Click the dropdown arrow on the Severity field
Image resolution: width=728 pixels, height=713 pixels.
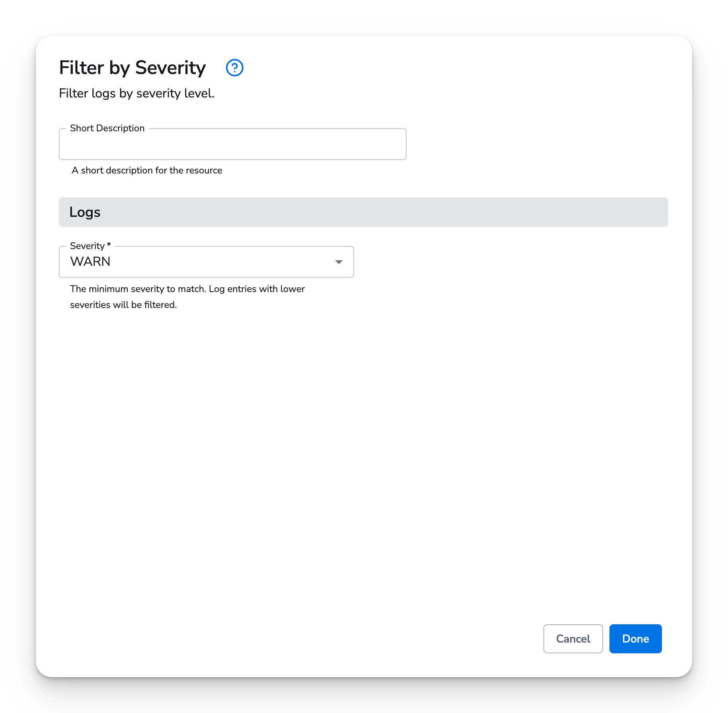(339, 261)
